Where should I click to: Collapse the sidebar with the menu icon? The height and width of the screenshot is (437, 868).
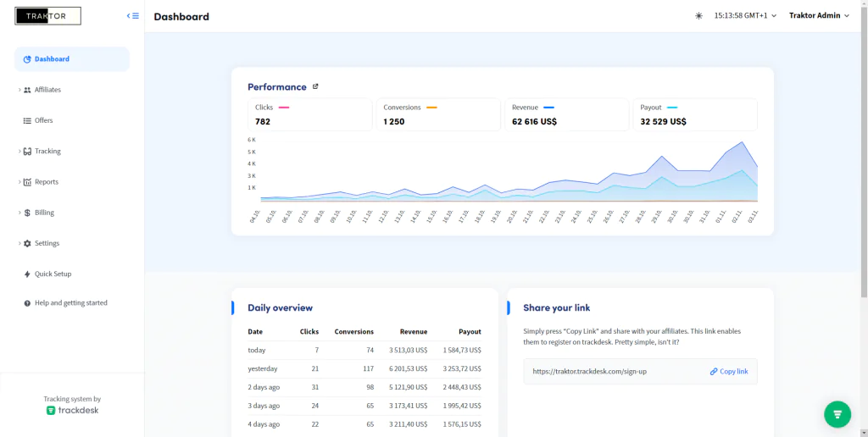click(133, 16)
